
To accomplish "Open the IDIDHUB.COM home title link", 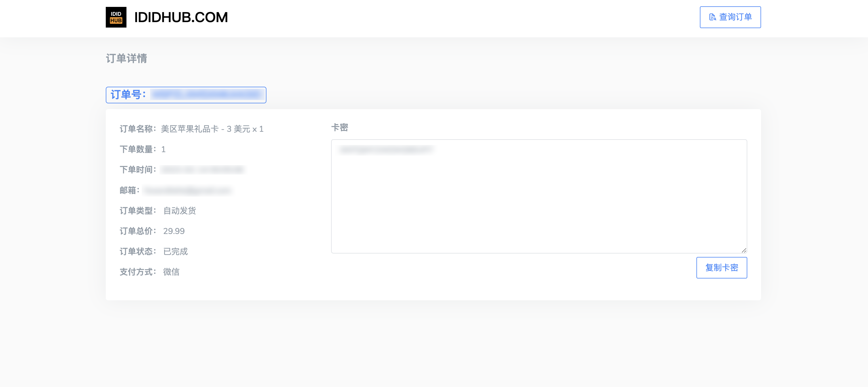I will [181, 17].
